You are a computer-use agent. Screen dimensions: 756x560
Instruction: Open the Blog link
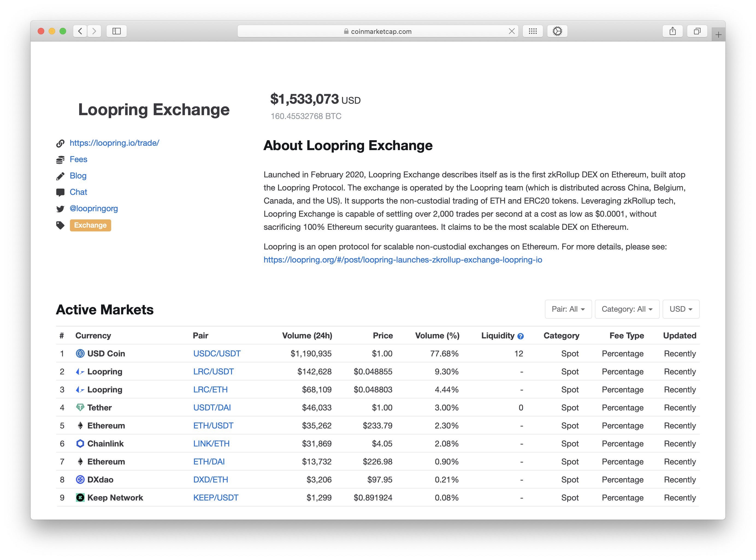pos(78,175)
